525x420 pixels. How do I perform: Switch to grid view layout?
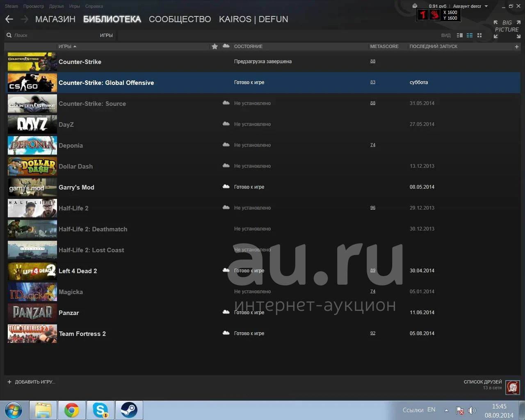click(x=479, y=35)
